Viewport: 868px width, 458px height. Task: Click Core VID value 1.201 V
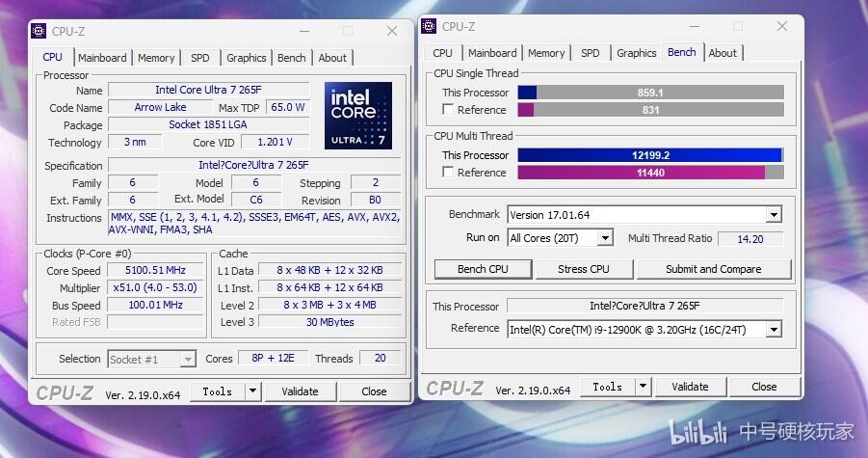coord(275,143)
